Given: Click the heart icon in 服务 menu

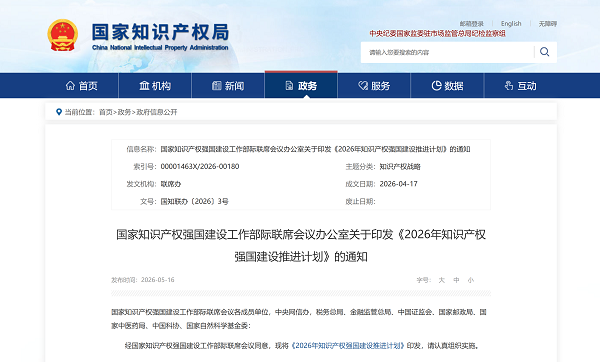Looking at the screenshot, I should point(363,85).
